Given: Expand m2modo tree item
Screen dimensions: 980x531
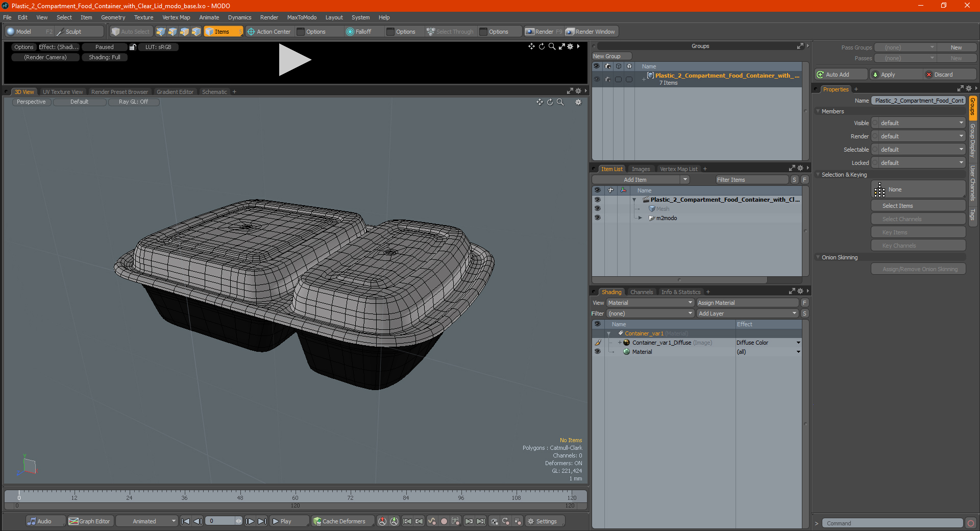Looking at the screenshot, I should click(641, 218).
